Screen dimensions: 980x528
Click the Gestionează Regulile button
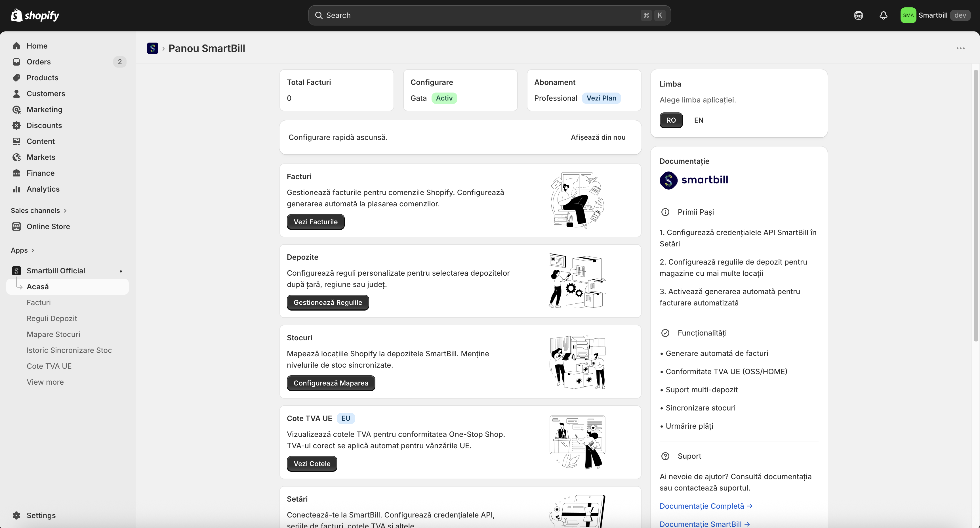tap(327, 303)
